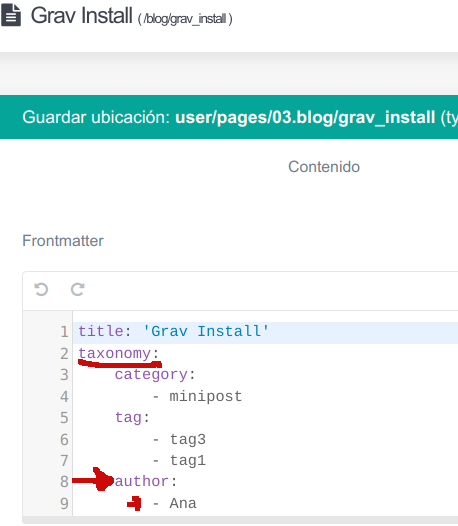Click the minipost value on line 4

pos(206,397)
